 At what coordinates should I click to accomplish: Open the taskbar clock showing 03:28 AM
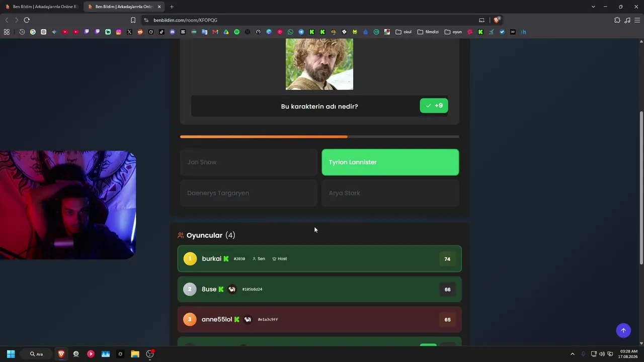[x=628, y=354]
